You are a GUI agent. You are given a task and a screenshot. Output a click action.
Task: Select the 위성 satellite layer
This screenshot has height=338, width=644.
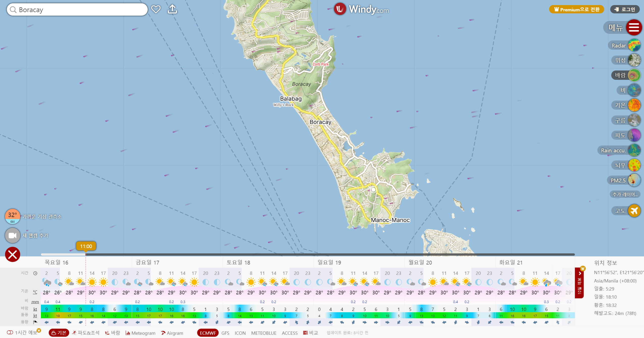[x=634, y=60]
